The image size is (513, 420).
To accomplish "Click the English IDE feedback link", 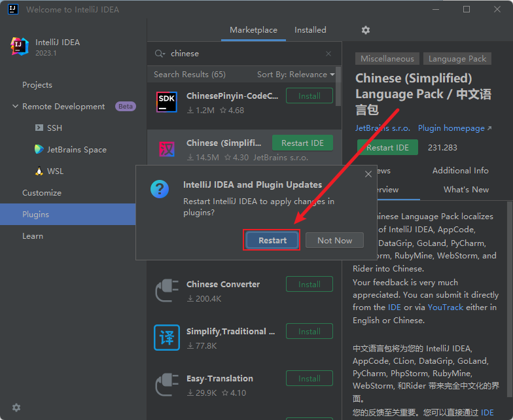I will (x=394, y=307).
